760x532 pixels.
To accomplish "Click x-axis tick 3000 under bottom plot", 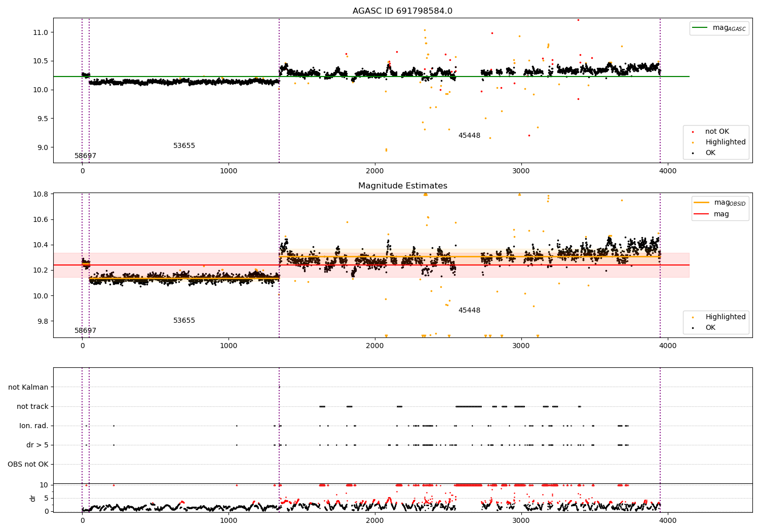I will tap(521, 521).
